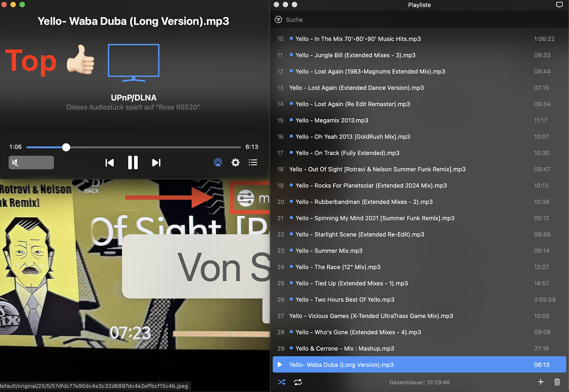The image size is (569, 392).
Task: Click the blue unplayed dot on row 26
Action: [x=291, y=299]
